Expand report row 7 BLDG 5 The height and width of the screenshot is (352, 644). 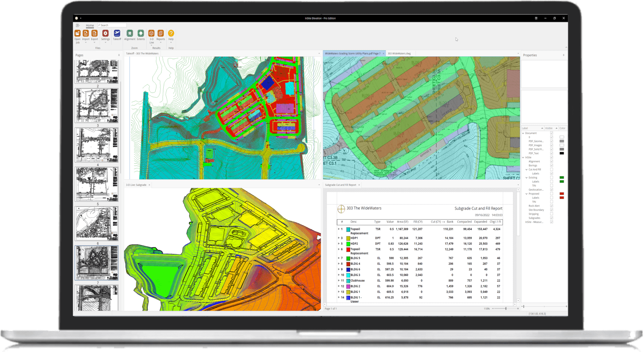(339, 258)
